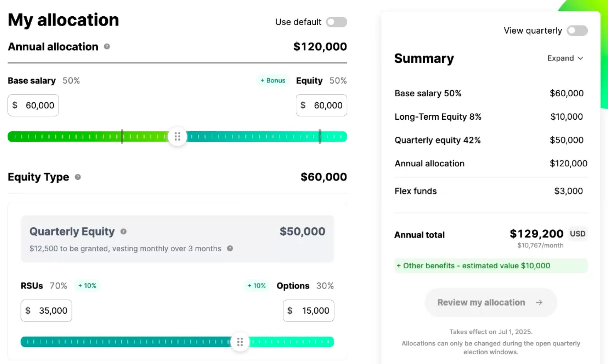Toggle the Use default switch
This screenshot has width=608, height=364.
[337, 22]
